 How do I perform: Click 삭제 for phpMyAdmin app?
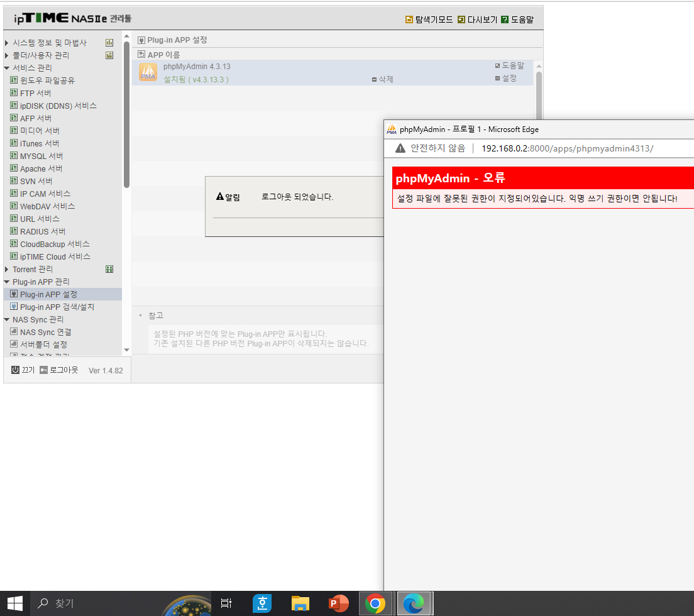383,80
